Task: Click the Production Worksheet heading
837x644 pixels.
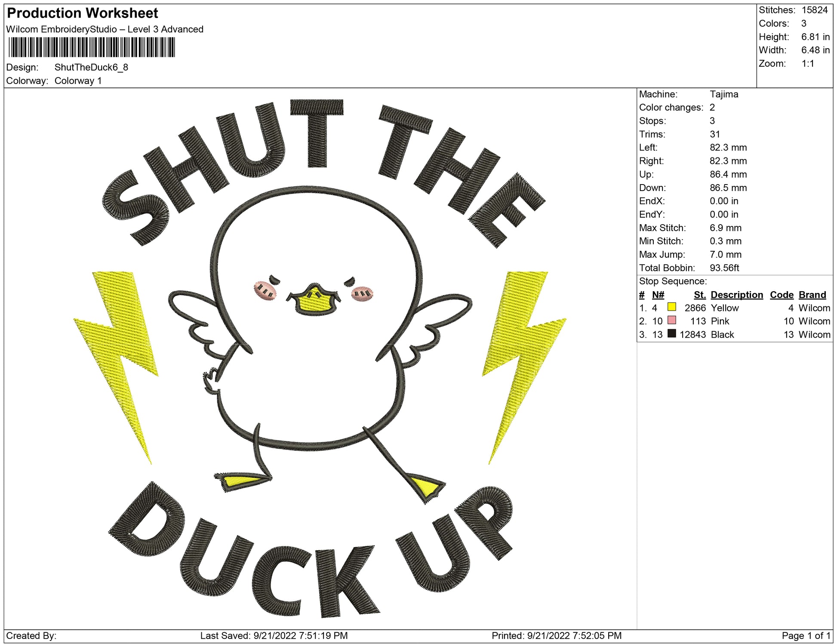Action: pos(83,13)
